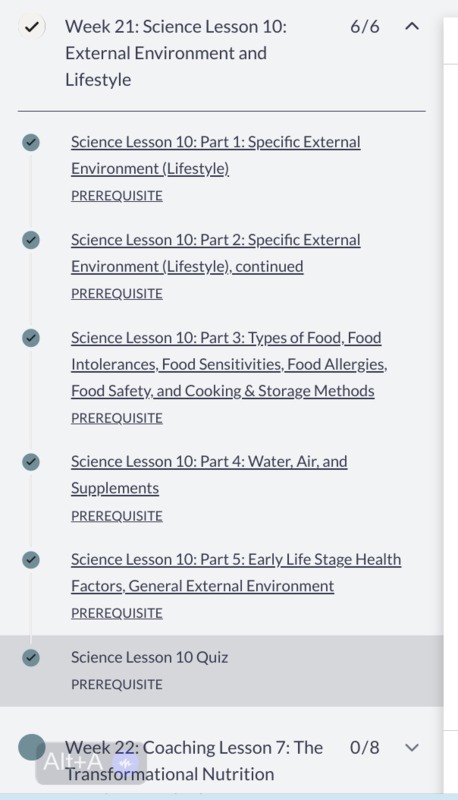Click the 6/6 progress counter for Week 21
The height and width of the screenshot is (800, 458).
tap(365, 27)
